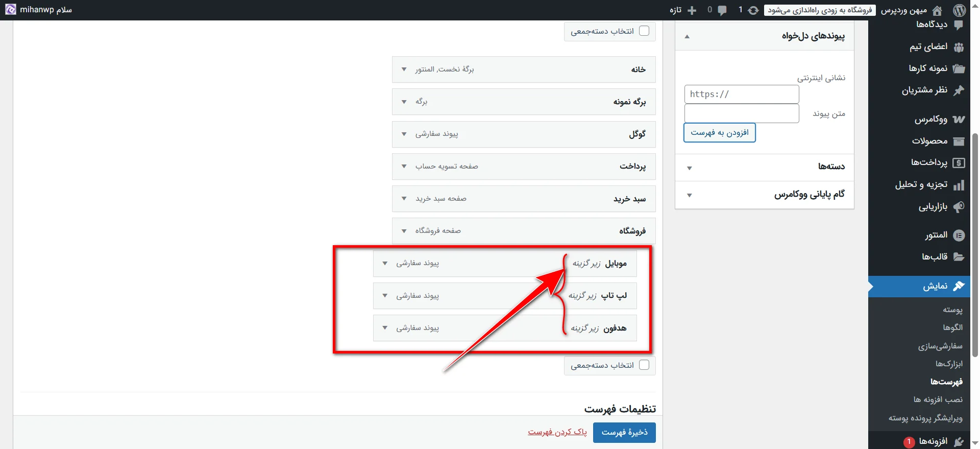Viewport: 980px width, 449px height.
Task: Expand the هدفون sub-item arrow
Action: tap(385, 327)
